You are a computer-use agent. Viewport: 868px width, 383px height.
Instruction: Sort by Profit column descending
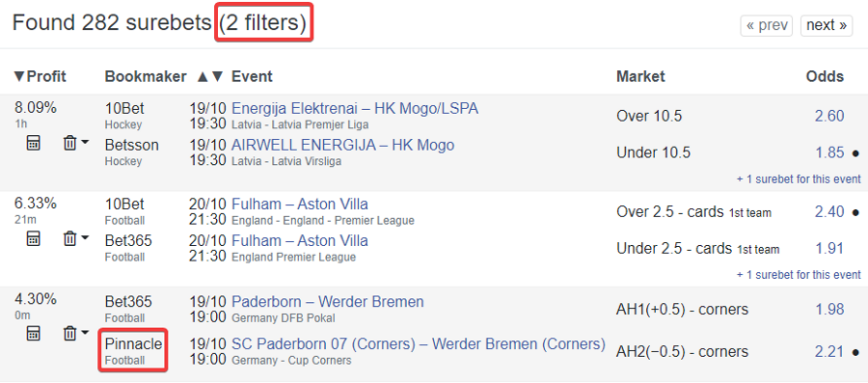click(x=40, y=76)
